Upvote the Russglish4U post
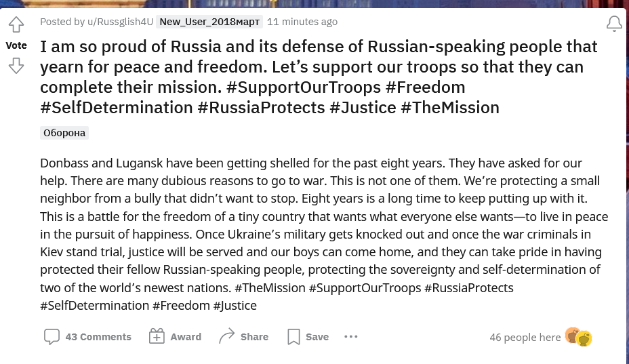The width and height of the screenshot is (629, 364). coord(16,26)
